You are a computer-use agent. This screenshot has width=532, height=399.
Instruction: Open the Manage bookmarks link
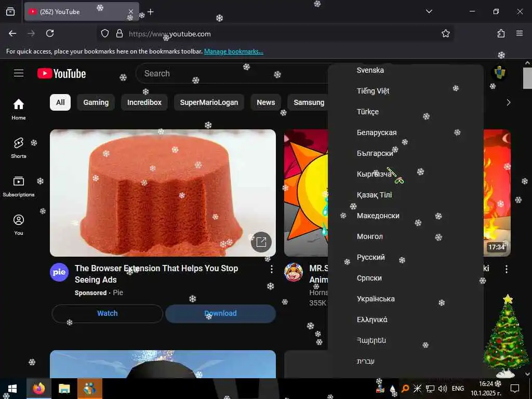tap(233, 51)
